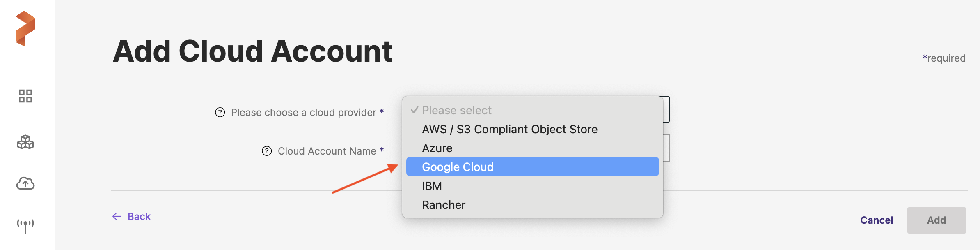Select the 'Please select' placeholder option
This screenshot has width=980, height=250.
456,110
